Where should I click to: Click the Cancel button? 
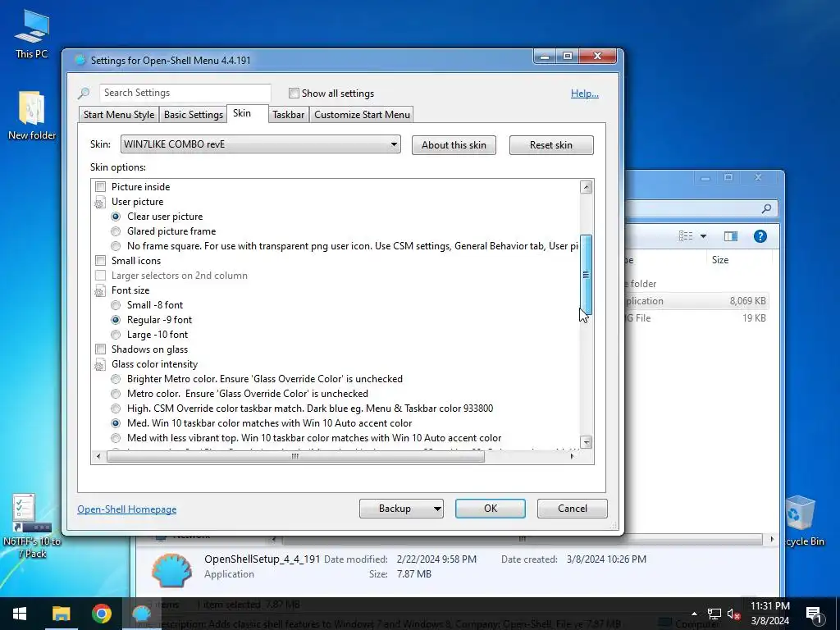[x=572, y=509]
